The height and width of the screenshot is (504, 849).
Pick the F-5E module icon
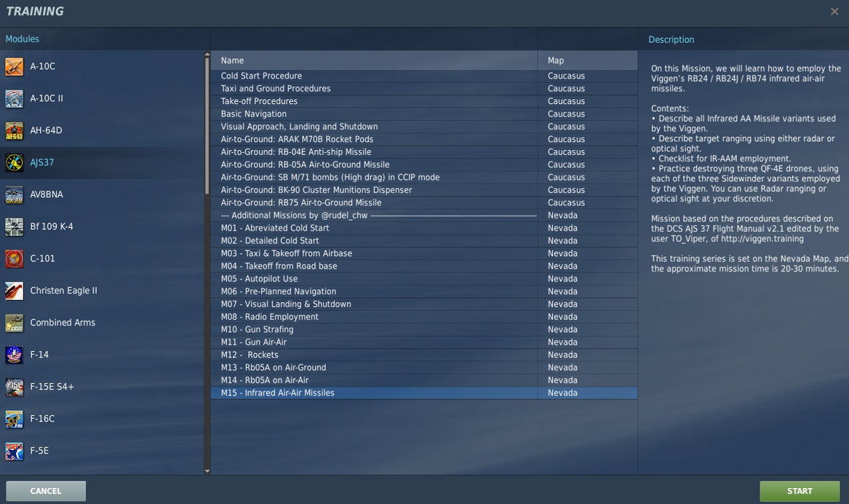pos(14,451)
